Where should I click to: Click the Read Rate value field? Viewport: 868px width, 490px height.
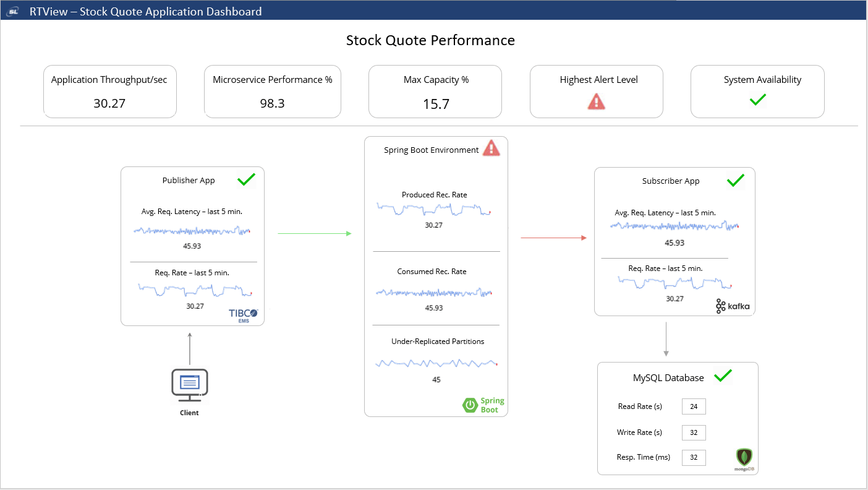coord(693,406)
